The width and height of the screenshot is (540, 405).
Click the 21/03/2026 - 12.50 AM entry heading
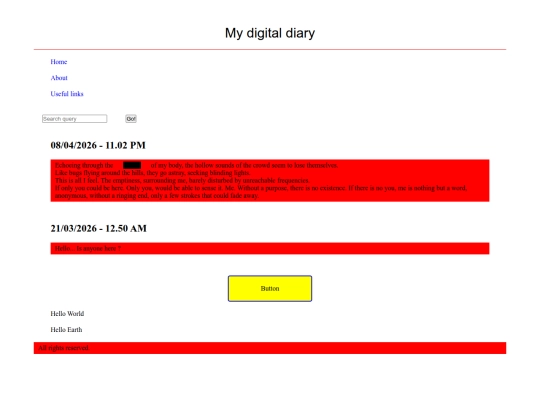tap(98, 228)
